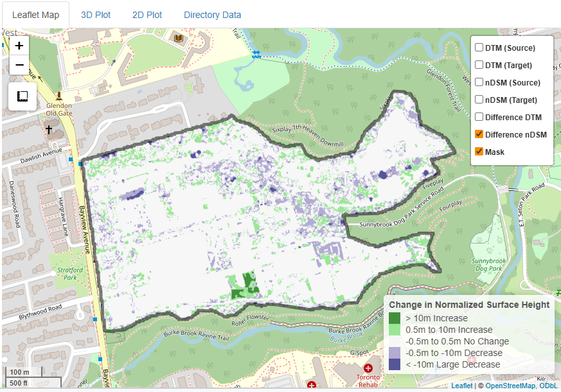Enable the DTM (Target) layer
The width and height of the screenshot is (561, 392).
[478, 64]
